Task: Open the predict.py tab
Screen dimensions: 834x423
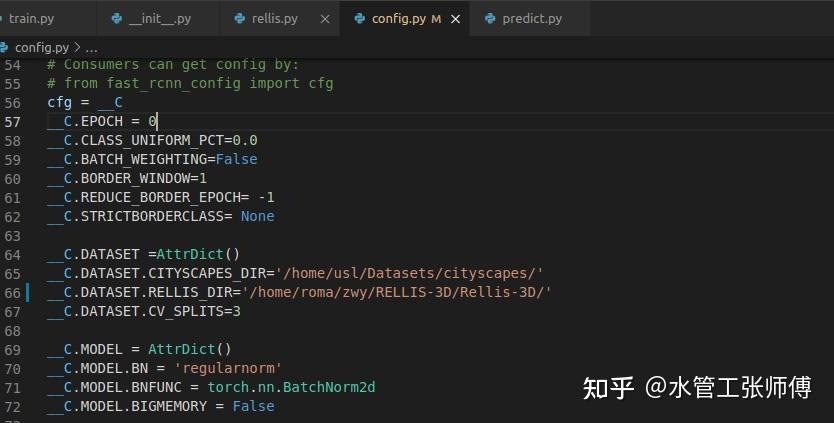Action: 531,19
